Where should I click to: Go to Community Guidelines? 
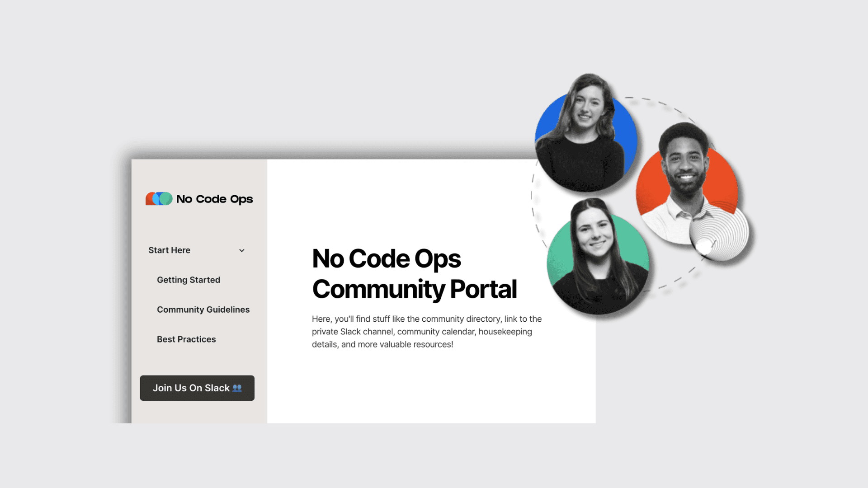pyautogui.click(x=203, y=310)
